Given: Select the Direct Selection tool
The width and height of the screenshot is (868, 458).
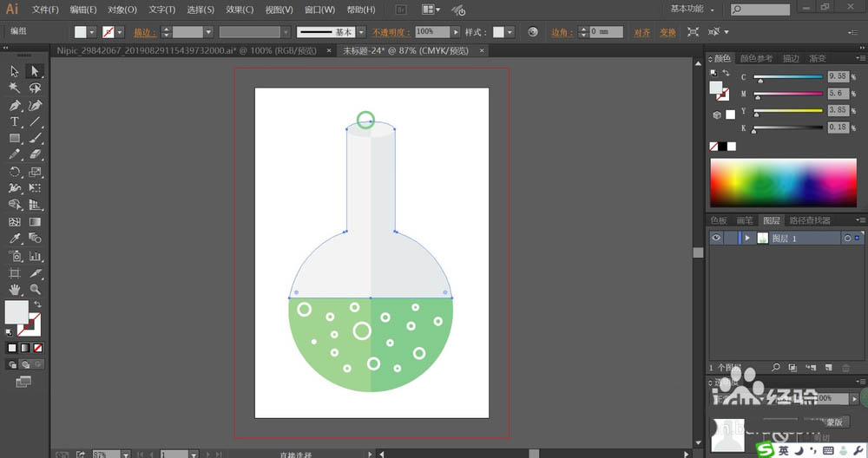Looking at the screenshot, I should pos(35,71).
